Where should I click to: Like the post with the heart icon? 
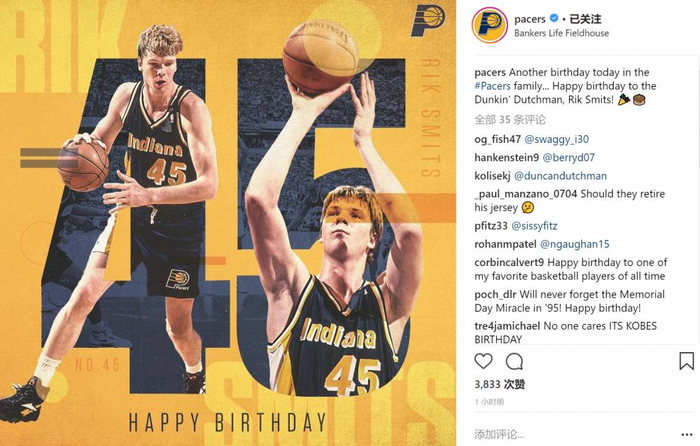click(483, 361)
